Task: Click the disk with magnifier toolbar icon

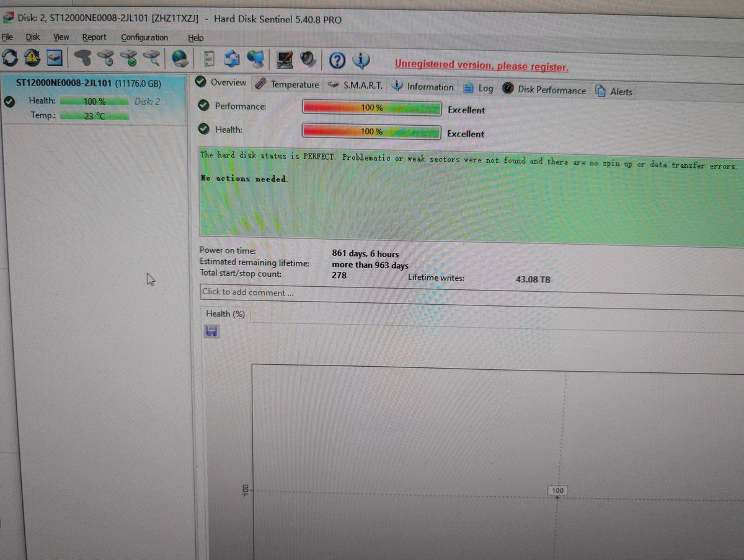Action: [153, 58]
